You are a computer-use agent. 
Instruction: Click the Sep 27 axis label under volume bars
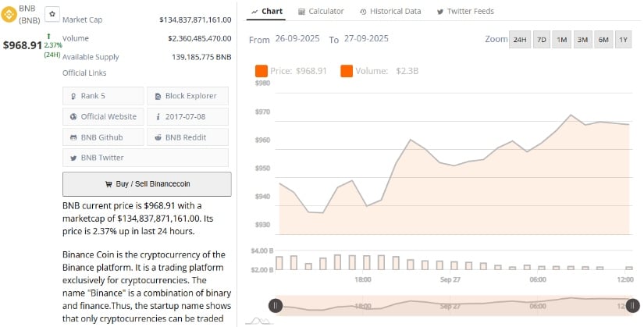coord(450,279)
